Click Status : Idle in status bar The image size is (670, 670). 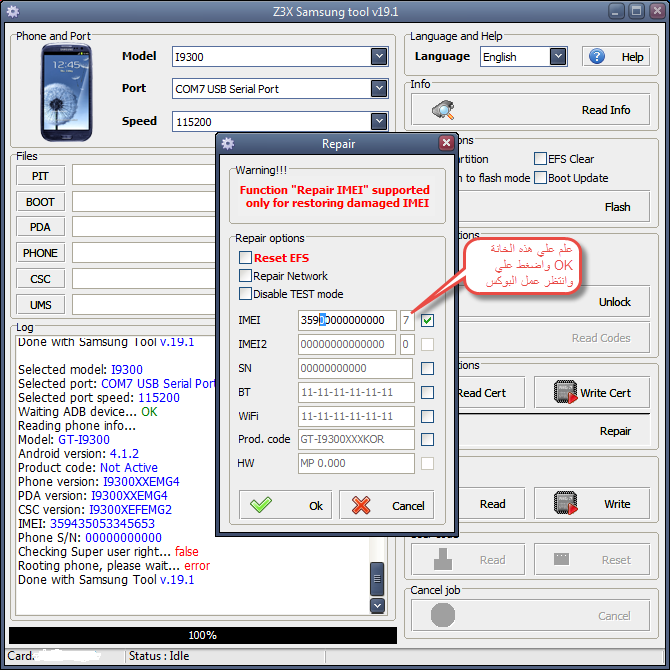point(159,655)
